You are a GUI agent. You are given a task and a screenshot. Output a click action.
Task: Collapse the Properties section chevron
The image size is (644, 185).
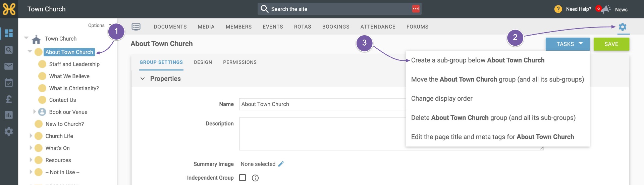tap(143, 79)
